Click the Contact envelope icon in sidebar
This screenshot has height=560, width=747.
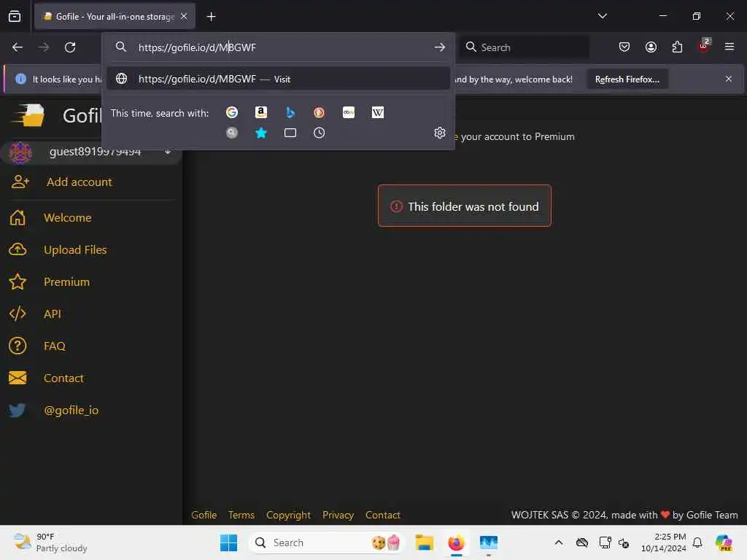pyautogui.click(x=18, y=378)
